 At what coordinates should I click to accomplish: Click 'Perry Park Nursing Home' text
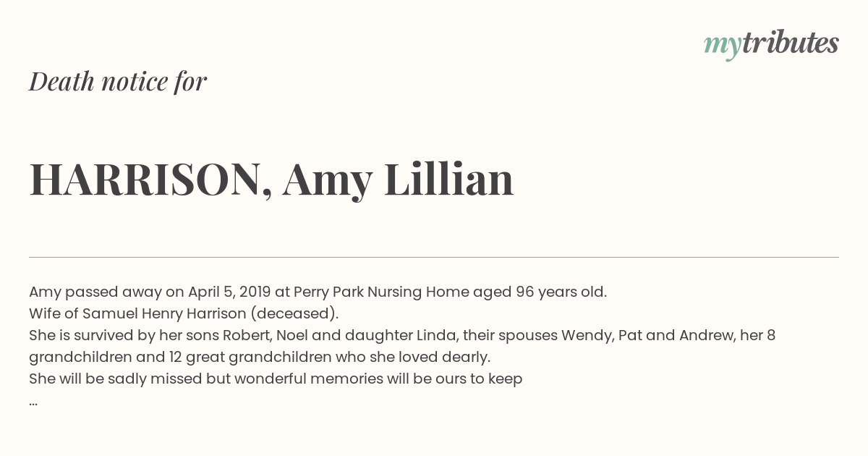(x=381, y=292)
